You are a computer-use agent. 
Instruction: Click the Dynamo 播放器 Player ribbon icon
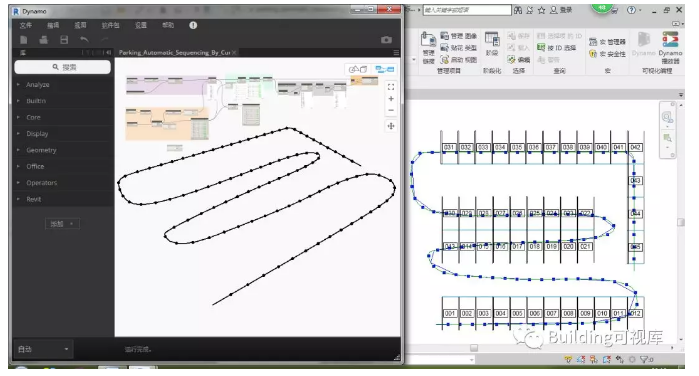coord(670,48)
